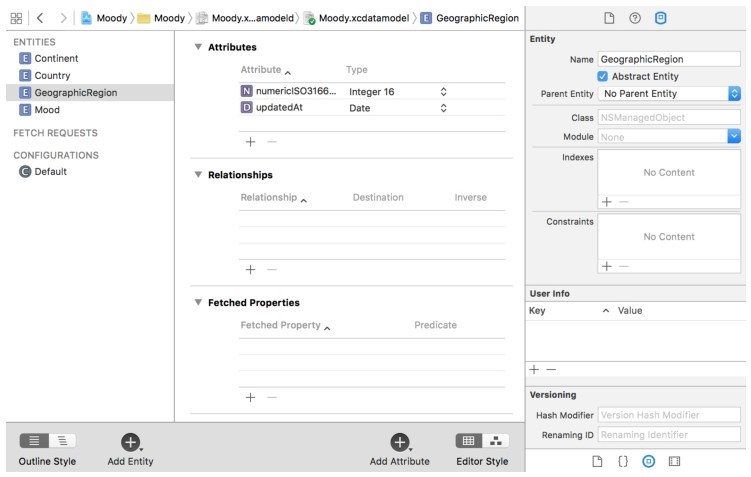This screenshot has width=751, height=477.
Task: Open the Quick Help inspector icon
Action: [635, 18]
